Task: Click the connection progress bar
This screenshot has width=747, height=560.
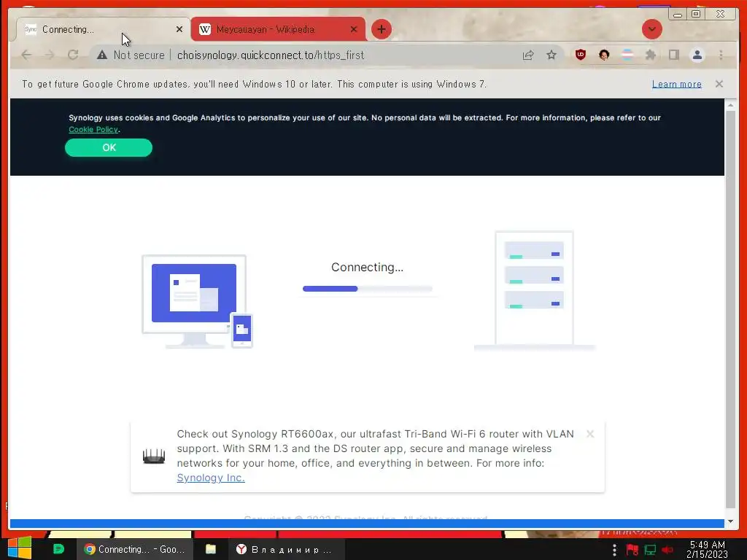Action: point(368,289)
